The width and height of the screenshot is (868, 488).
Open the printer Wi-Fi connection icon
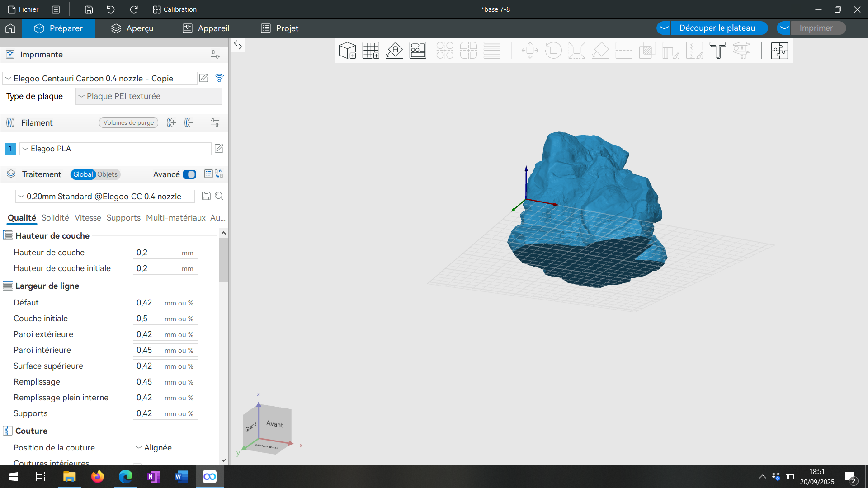(219, 78)
